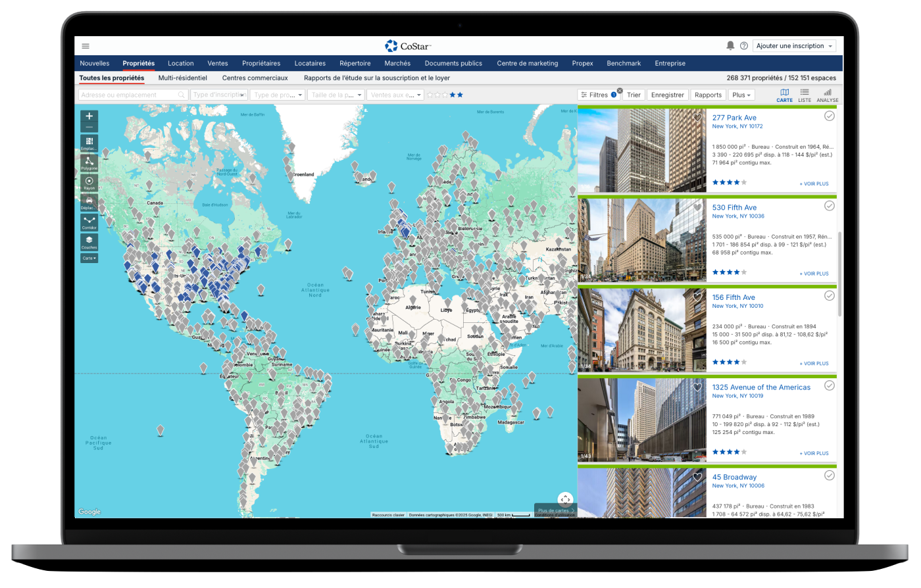The width and height of the screenshot is (921, 588).
Task: Open the Couches map layers panel
Action: [89, 241]
